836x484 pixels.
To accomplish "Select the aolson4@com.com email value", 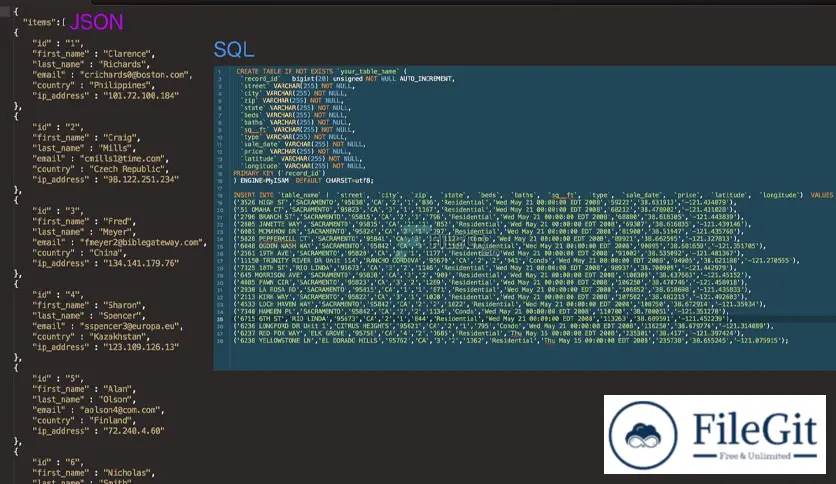I will [x=122, y=410].
